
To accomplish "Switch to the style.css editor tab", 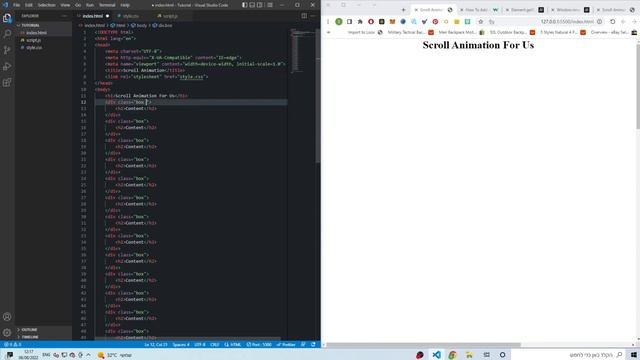I will 130,16.
